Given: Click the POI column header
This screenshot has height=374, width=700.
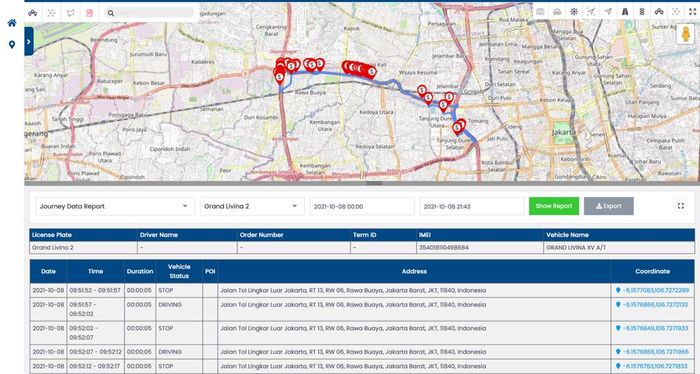Looking at the screenshot, I should tap(210, 271).
